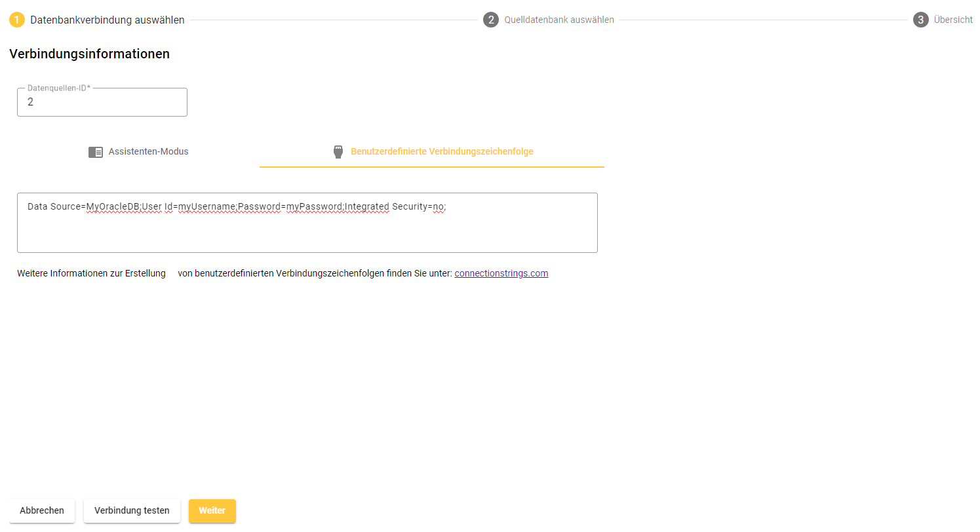Click the Assistenten-Modus list icon
This screenshot has width=980, height=532.
click(x=96, y=152)
